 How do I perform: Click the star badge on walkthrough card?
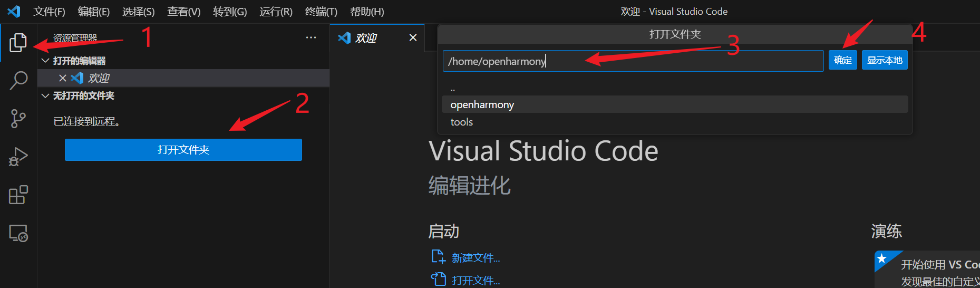pyautogui.click(x=882, y=258)
